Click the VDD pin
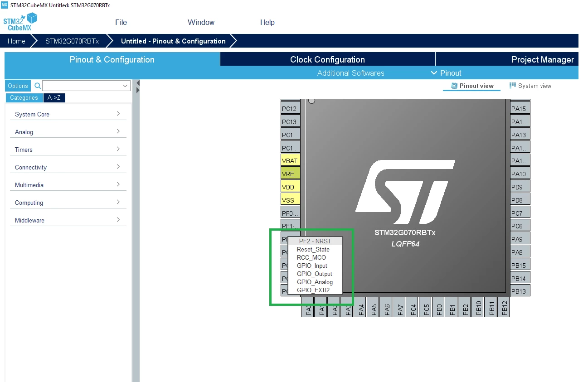 (x=291, y=187)
